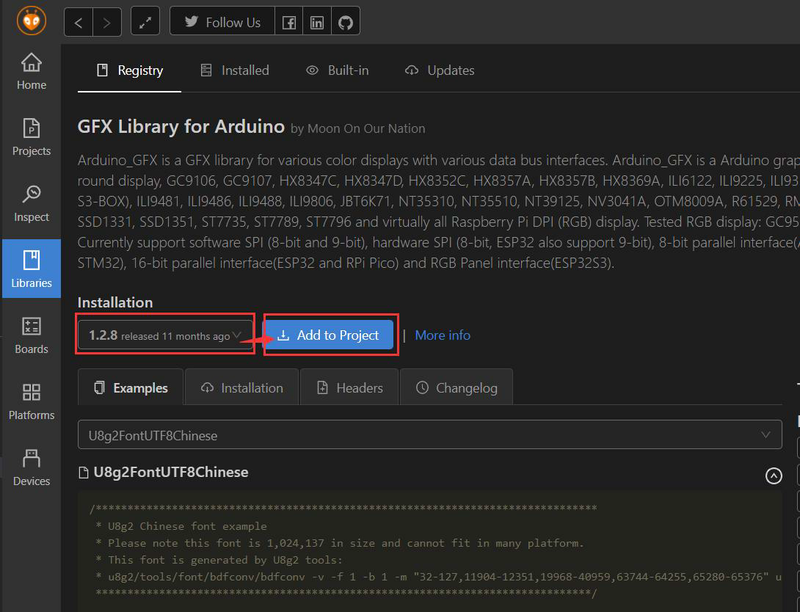800x612 pixels.
Task: Open the GitHub icon link
Action: click(x=345, y=22)
